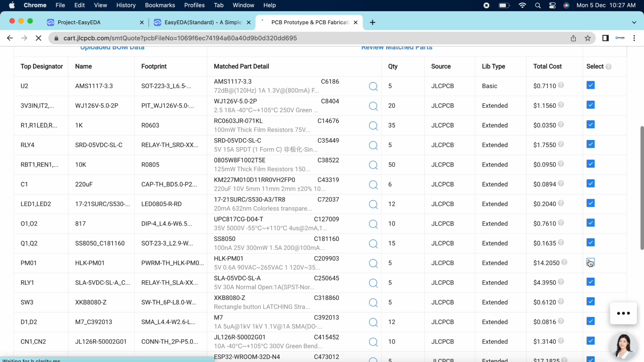This screenshot has width=644, height=362.
Task: Click the page vertical scrollbar
Action: click(642, 188)
